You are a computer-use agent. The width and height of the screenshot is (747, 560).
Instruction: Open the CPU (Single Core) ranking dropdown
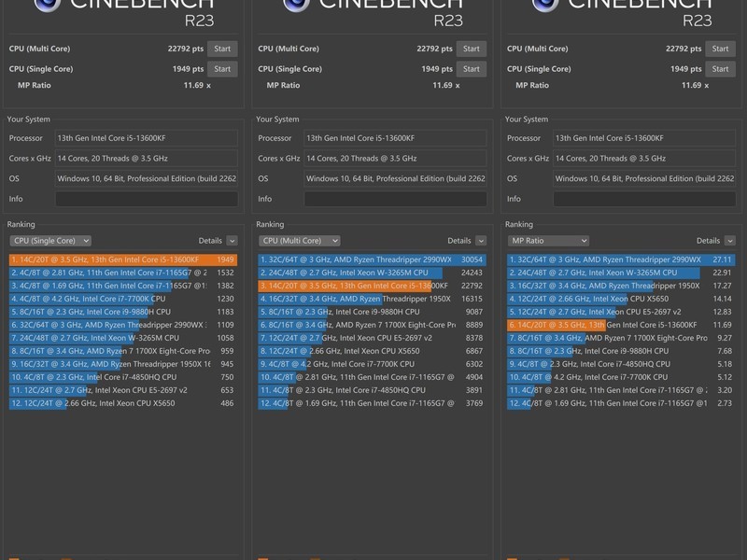pyautogui.click(x=50, y=241)
